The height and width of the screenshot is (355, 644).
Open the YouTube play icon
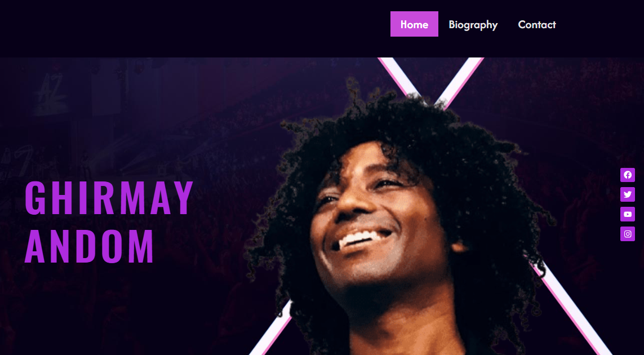(x=627, y=214)
